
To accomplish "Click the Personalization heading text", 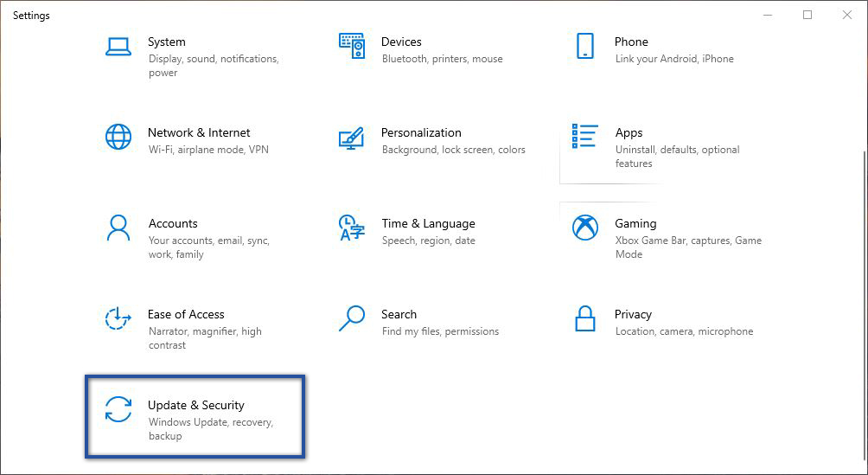I will tap(421, 132).
